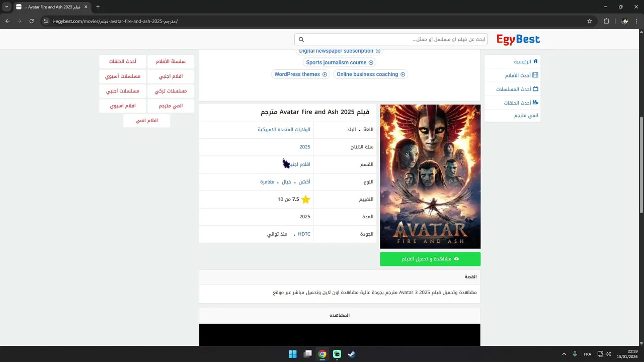Click the أكشن genre link

[x=304, y=182]
